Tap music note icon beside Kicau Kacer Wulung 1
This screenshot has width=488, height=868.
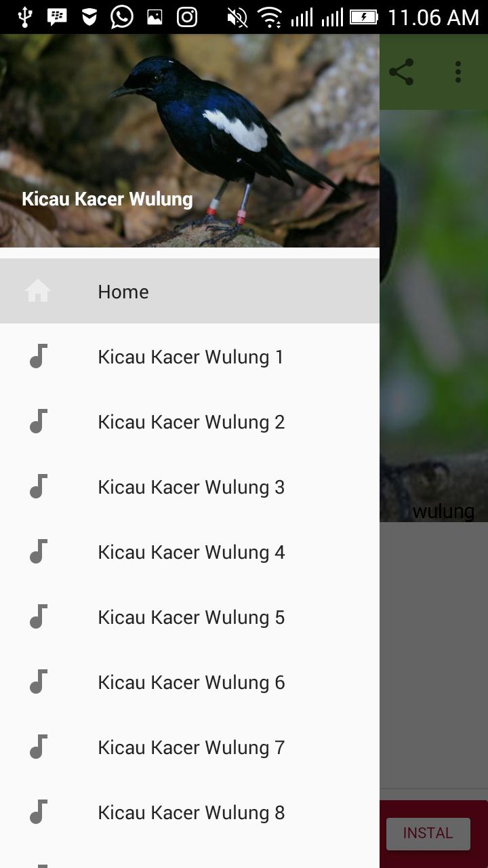click(x=39, y=356)
